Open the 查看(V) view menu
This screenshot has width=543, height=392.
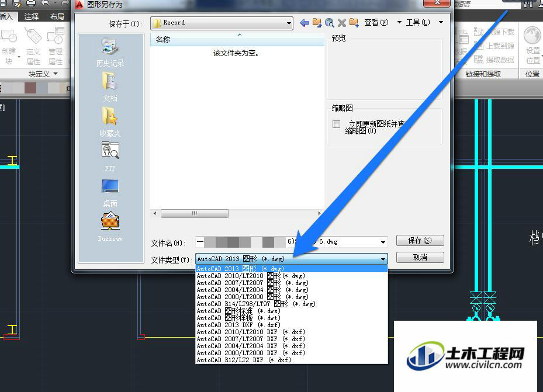pyautogui.click(x=376, y=22)
